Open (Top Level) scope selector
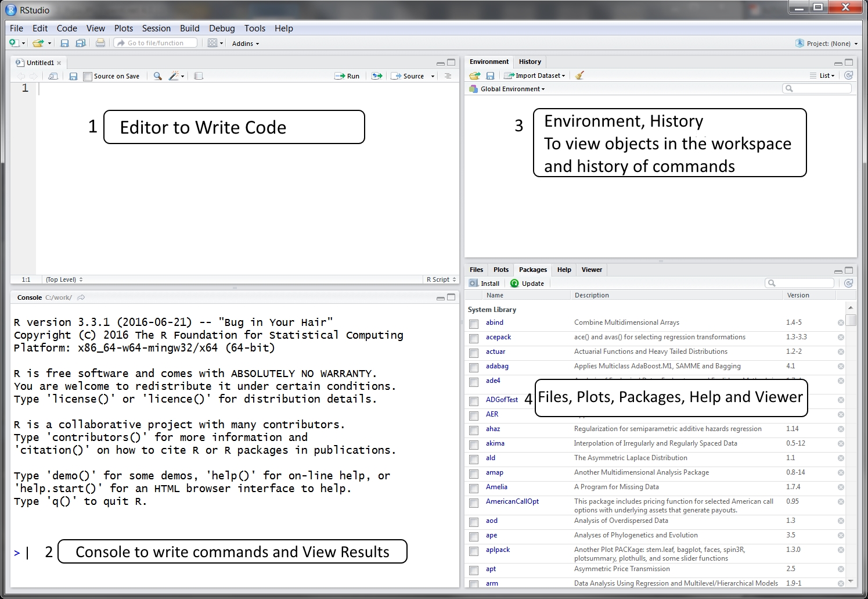The width and height of the screenshot is (868, 599). 64,279
